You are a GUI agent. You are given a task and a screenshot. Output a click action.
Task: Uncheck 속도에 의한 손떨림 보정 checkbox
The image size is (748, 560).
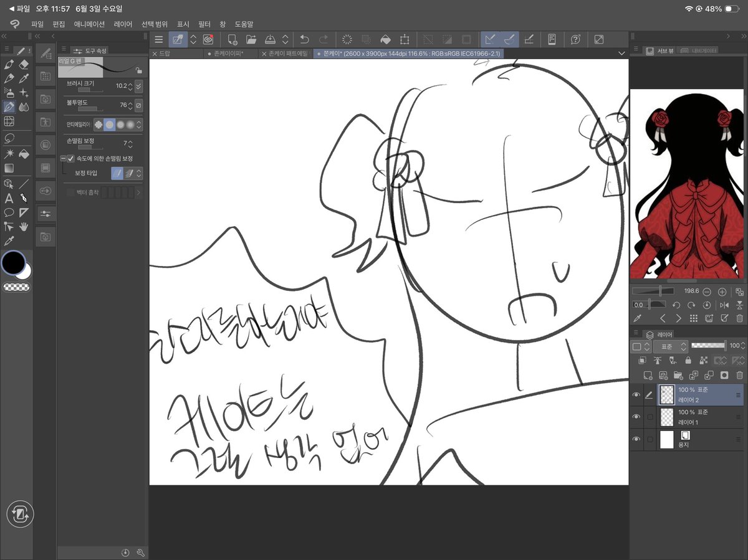pyautogui.click(x=70, y=159)
